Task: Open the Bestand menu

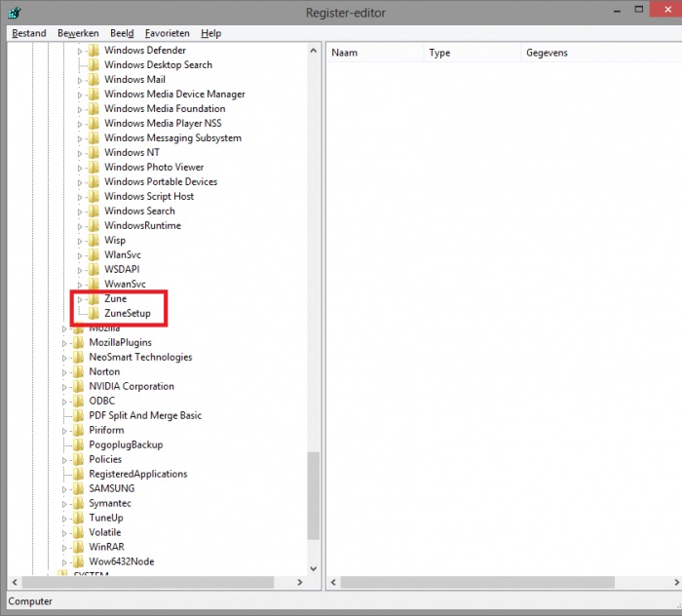Action: [x=28, y=33]
